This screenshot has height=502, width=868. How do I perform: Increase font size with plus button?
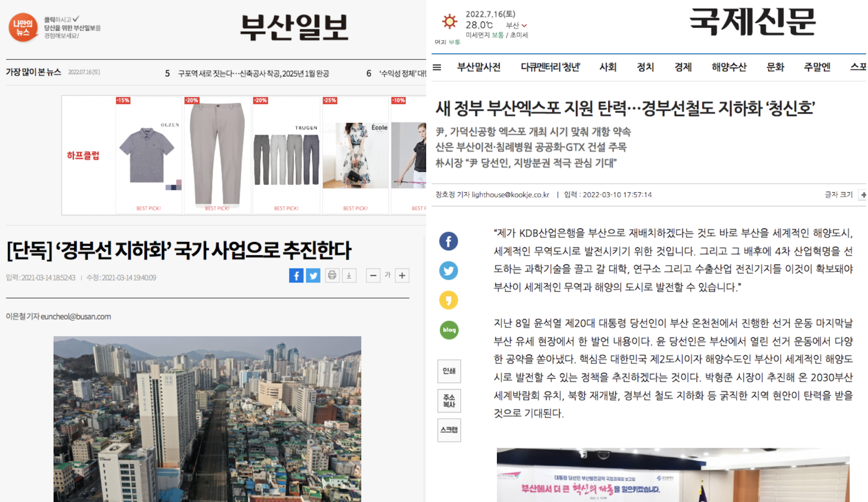tap(402, 276)
